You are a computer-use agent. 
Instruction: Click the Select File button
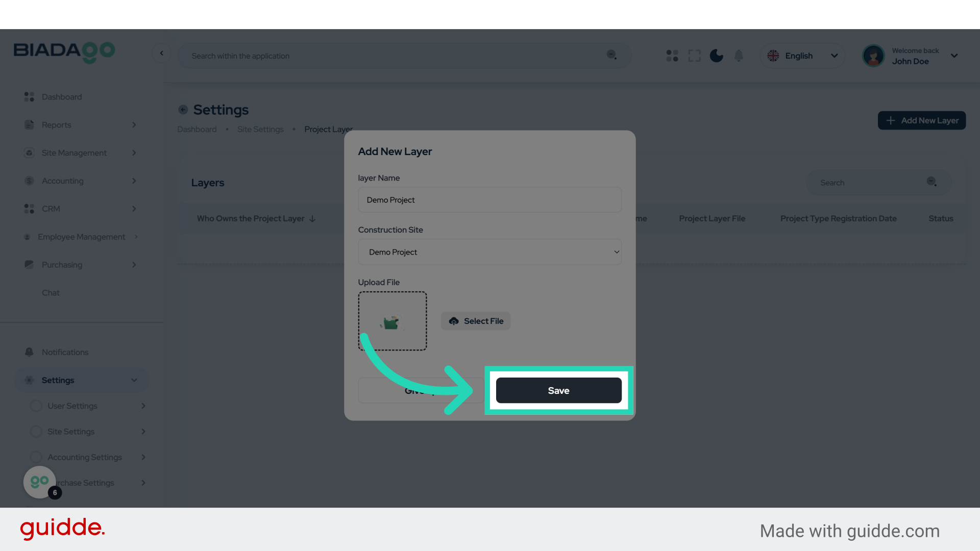tap(476, 321)
